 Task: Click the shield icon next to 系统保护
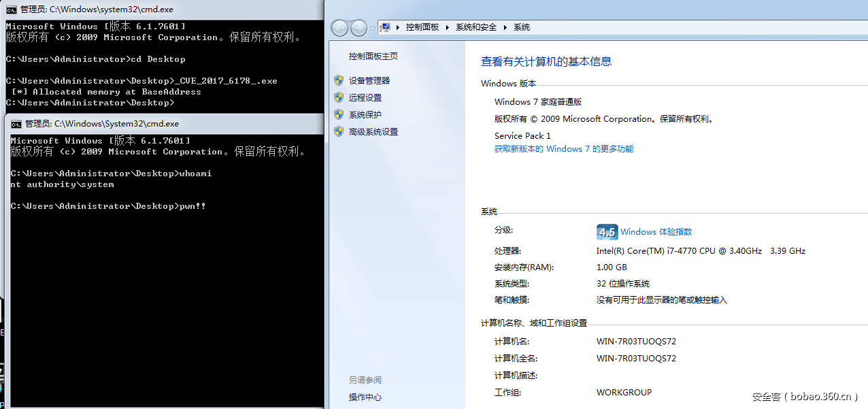pyautogui.click(x=339, y=114)
